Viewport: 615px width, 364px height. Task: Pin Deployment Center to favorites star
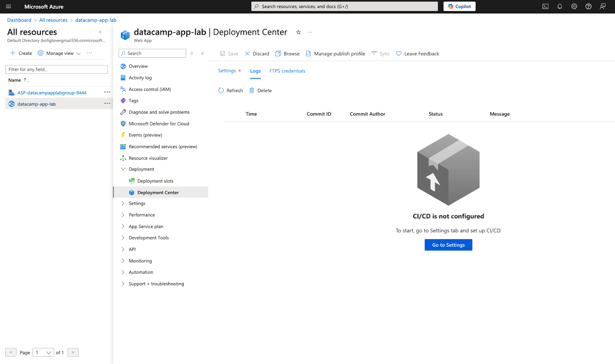pos(298,32)
